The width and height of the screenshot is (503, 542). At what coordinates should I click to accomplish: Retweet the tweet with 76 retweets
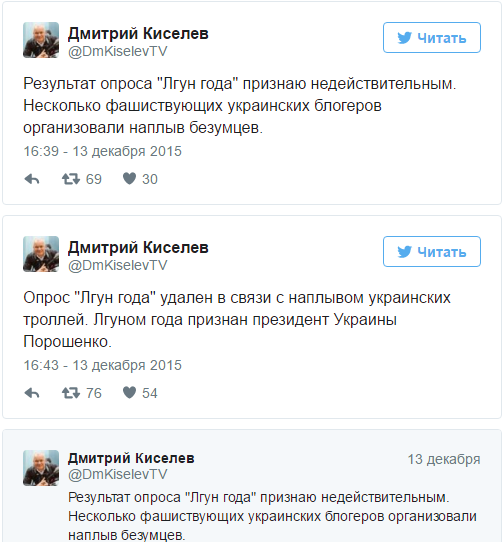[71, 393]
